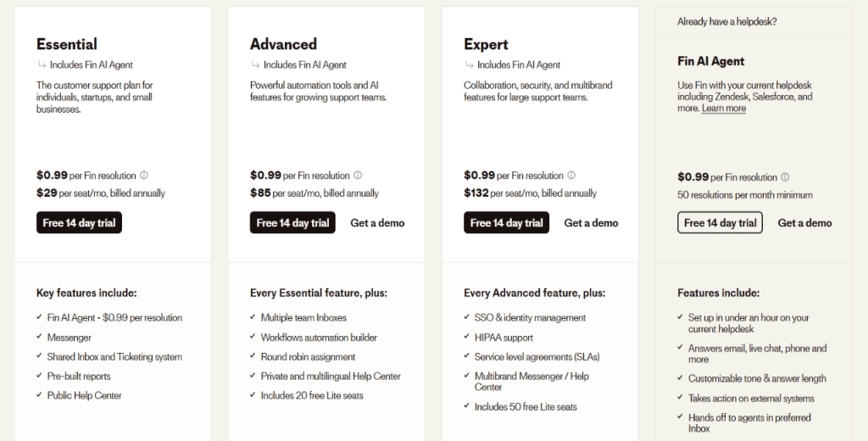The width and height of the screenshot is (868, 441).
Task: Open Learn more link about current helpdesk
Action: 724,109
